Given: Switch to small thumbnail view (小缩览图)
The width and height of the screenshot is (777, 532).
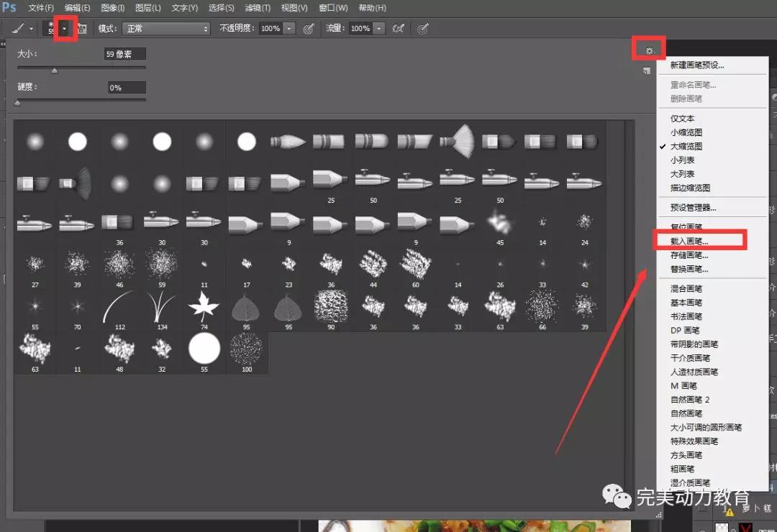Looking at the screenshot, I should point(686,132).
